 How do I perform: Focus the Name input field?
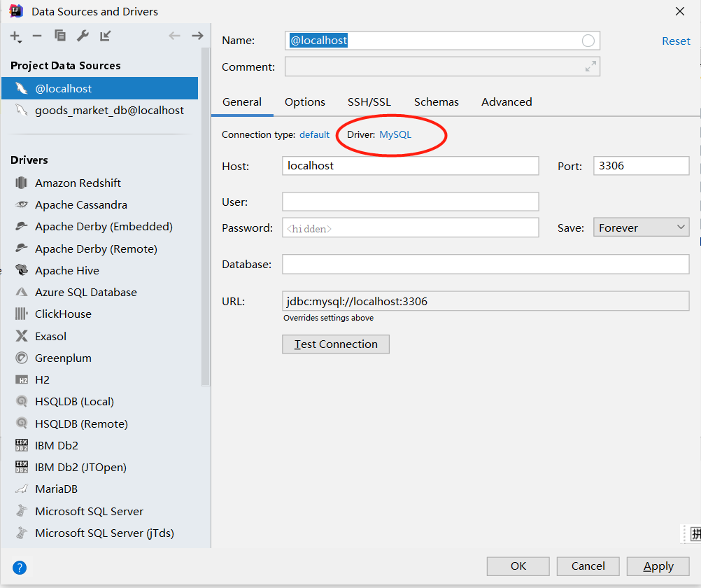442,41
